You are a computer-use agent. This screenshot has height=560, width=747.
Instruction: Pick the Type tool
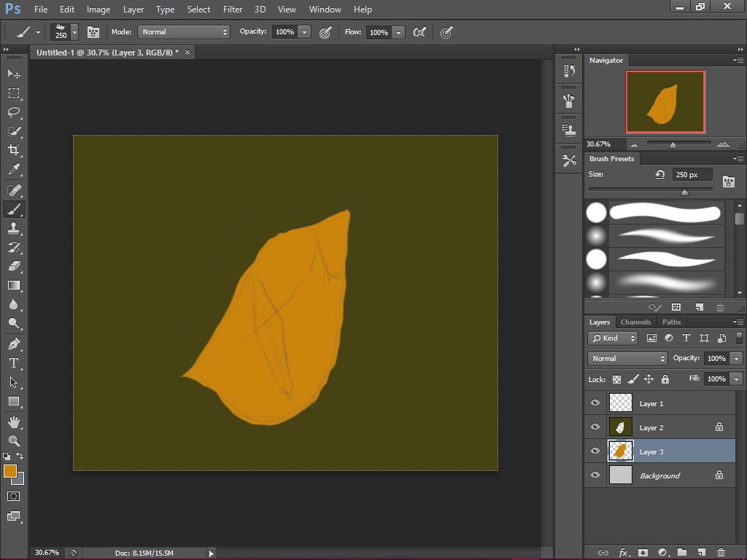15,362
